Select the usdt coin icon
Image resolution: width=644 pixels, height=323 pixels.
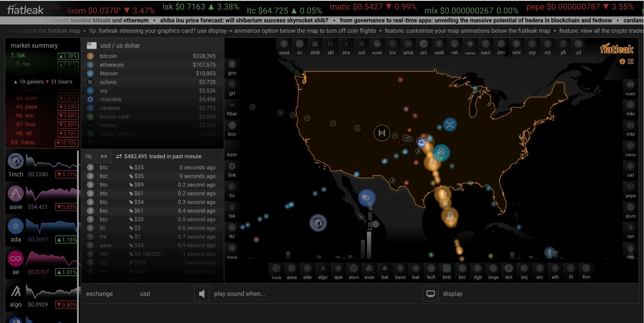click(439, 47)
